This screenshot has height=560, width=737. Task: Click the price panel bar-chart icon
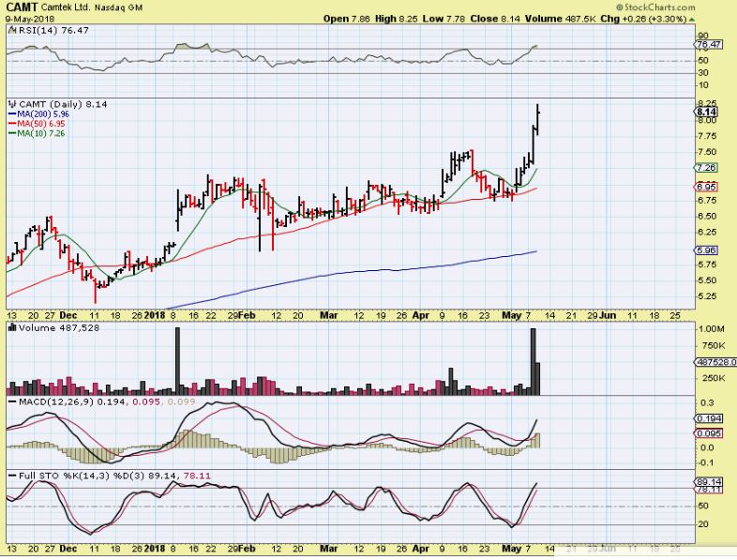coord(12,104)
